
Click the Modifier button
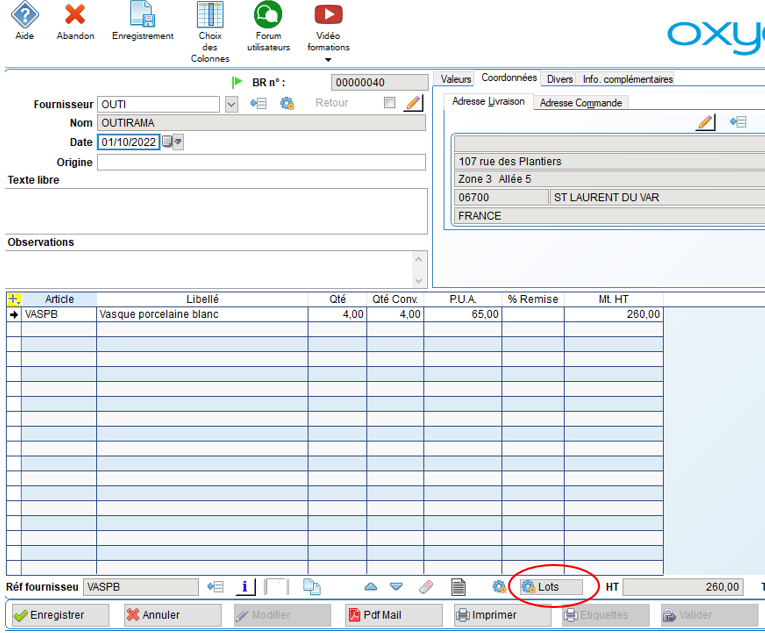click(x=282, y=615)
